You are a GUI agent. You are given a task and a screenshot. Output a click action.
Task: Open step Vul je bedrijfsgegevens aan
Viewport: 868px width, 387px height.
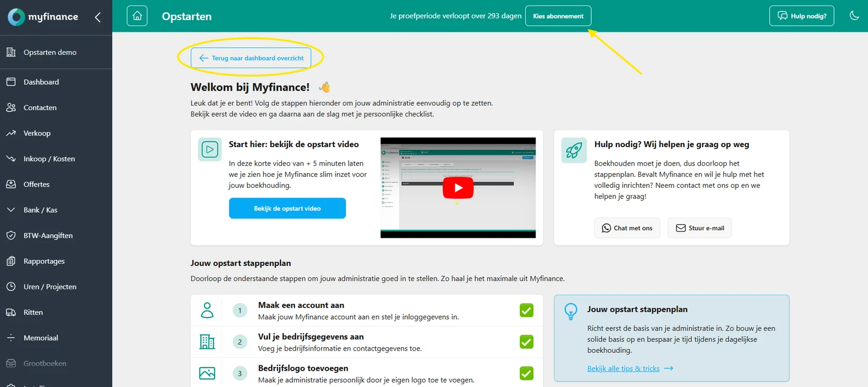point(367,342)
